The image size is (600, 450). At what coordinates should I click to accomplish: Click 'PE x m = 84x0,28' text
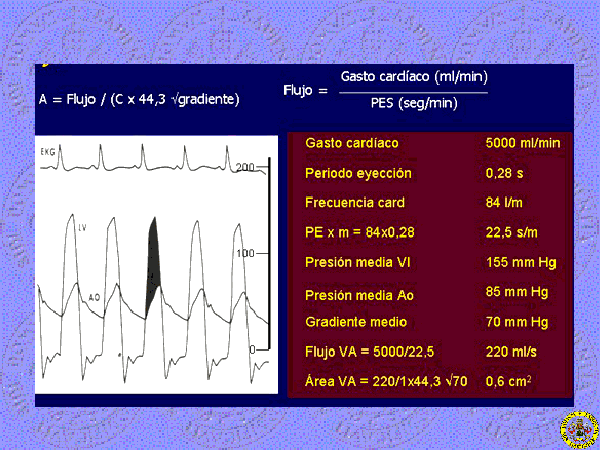click(x=360, y=232)
